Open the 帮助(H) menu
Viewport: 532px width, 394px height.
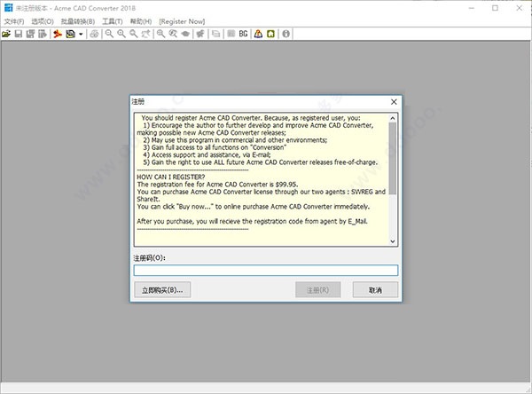click(x=141, y=21)
